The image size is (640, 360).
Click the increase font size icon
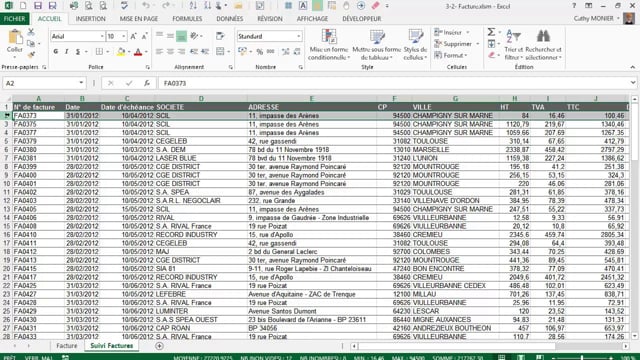(x=133, y=36)
